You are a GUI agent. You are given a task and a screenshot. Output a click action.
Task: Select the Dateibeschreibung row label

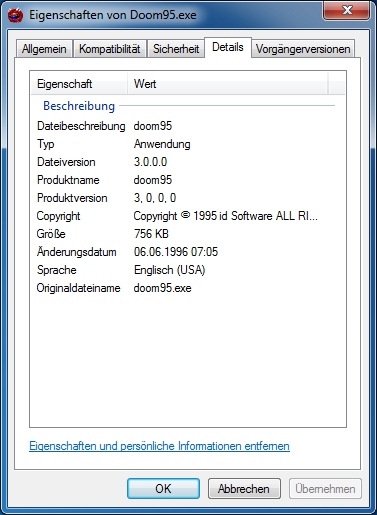point(81,126)
